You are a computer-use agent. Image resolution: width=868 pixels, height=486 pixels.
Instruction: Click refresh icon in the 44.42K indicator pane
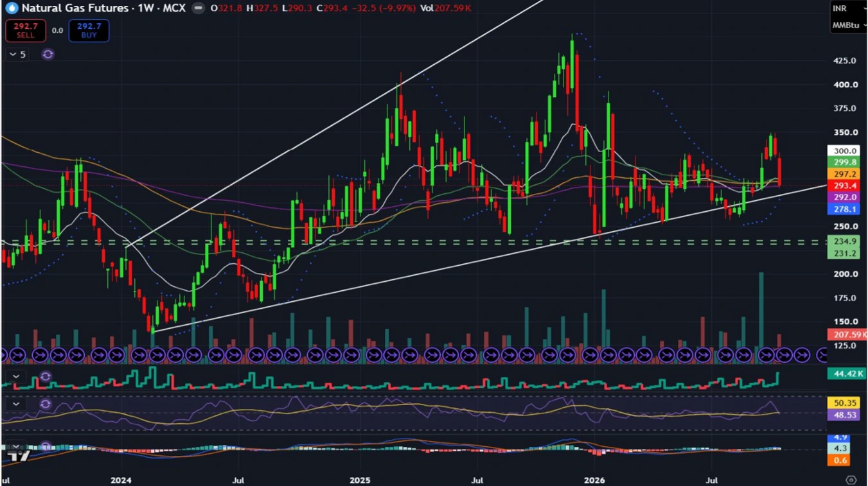(x=45, y=377)
